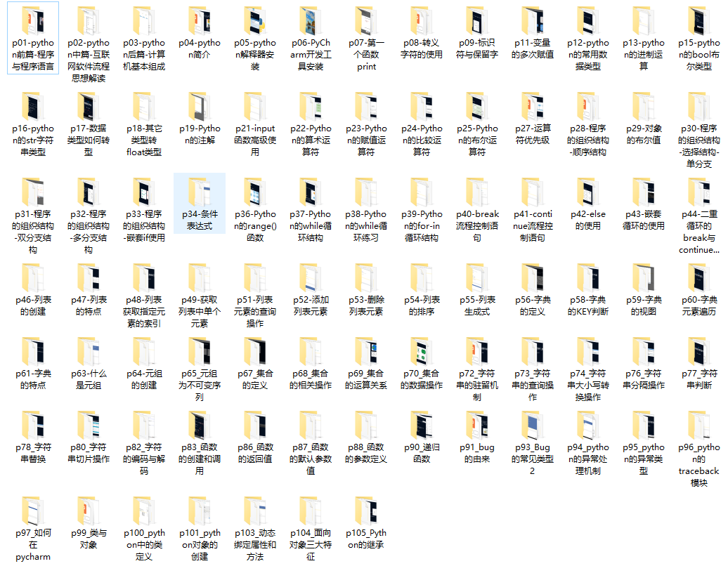
Task: Select the p29-对象的布尔值 folder icon
Action: click(644, 107)
